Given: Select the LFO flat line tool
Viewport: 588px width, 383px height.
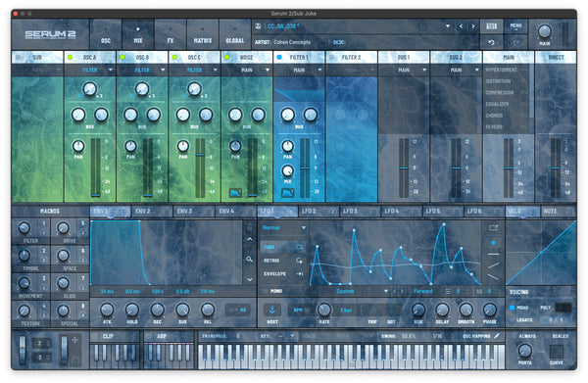Looking at the screenshot, I should [493, 254].
